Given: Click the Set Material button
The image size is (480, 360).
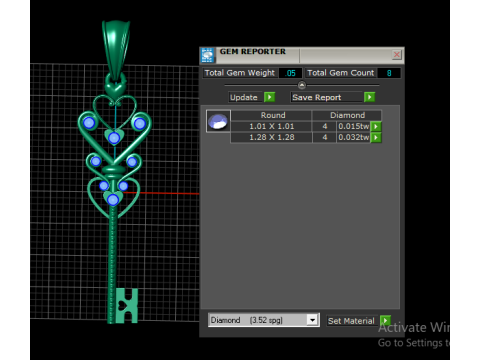Looking at the screenshot, I should (x=351, y=321).
